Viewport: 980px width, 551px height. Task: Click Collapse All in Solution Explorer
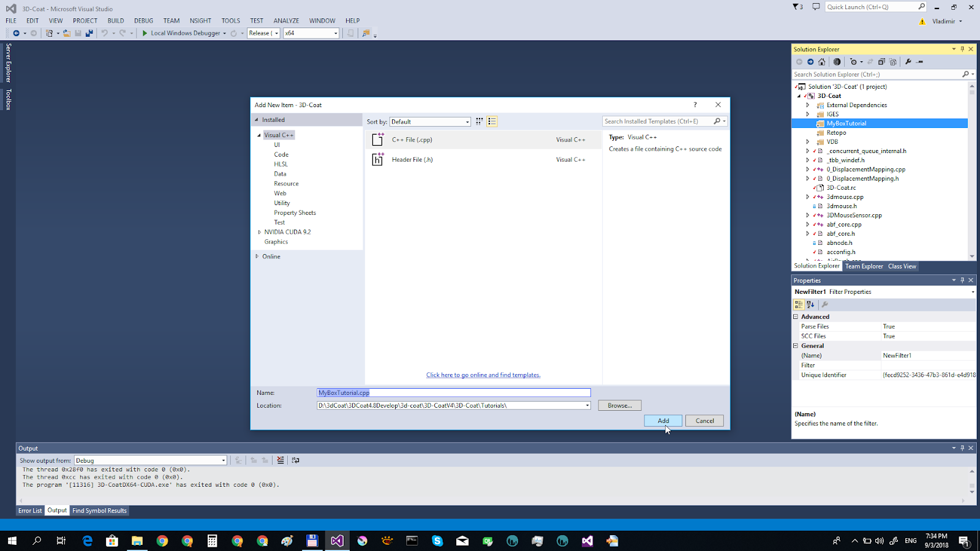click(881, 62)
